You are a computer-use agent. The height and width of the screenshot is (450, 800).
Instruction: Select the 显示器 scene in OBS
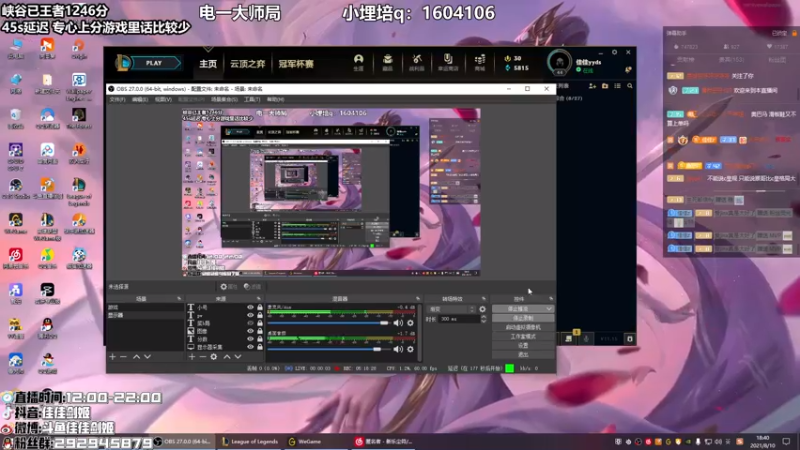coord(145,315)
